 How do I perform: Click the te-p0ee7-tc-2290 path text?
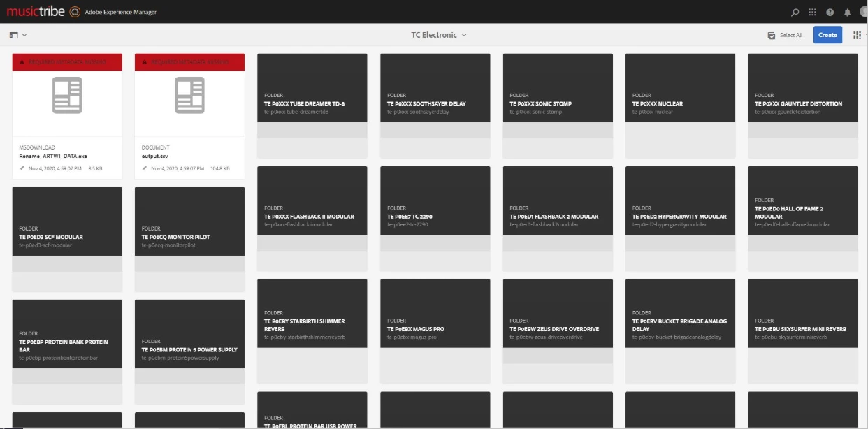(x=407, y=224)
